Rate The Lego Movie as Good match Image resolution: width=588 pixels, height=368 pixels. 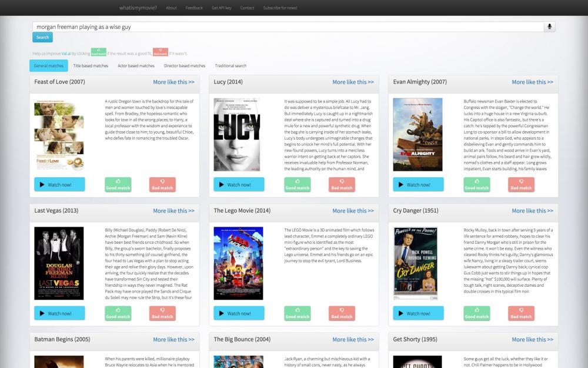298,313
